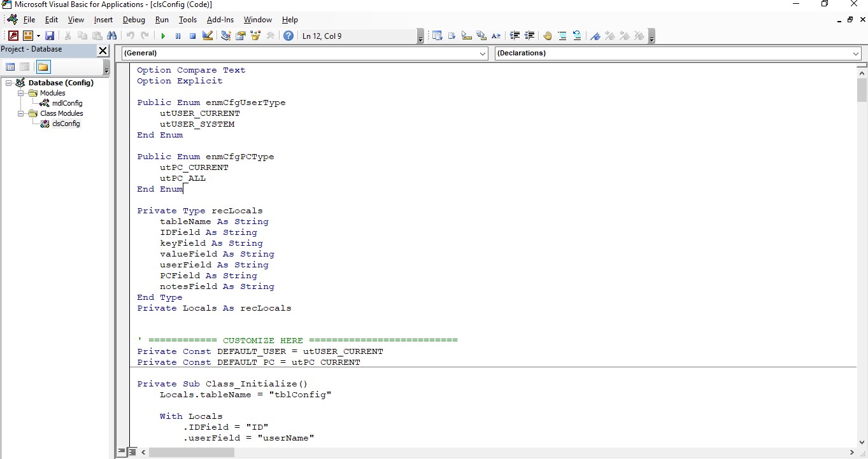Click the Toggle Breakpoint hand icon

[548, 36]
